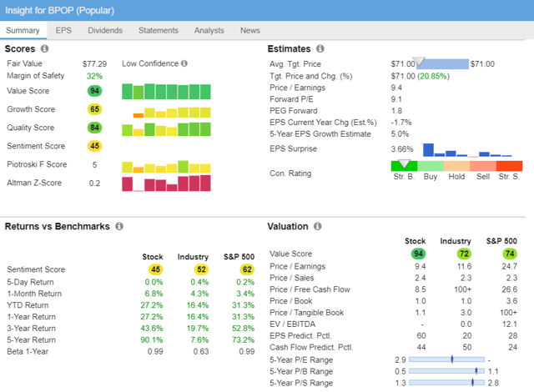
Task: Click the Margin of Safety 32% value
Action: point(94,76)
